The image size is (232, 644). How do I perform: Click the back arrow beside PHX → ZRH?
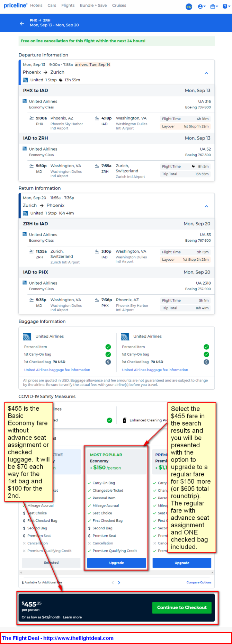click(x=22, y=23)
